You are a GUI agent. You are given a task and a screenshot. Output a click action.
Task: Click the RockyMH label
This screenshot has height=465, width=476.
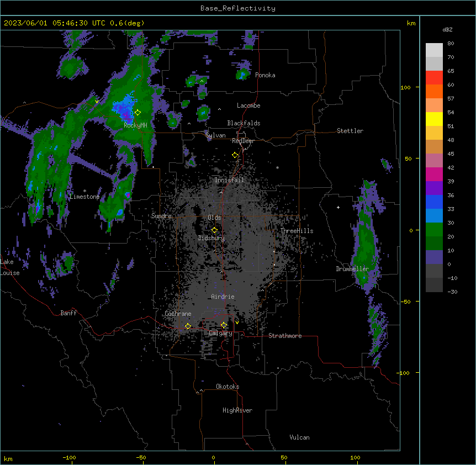point(135,125)
